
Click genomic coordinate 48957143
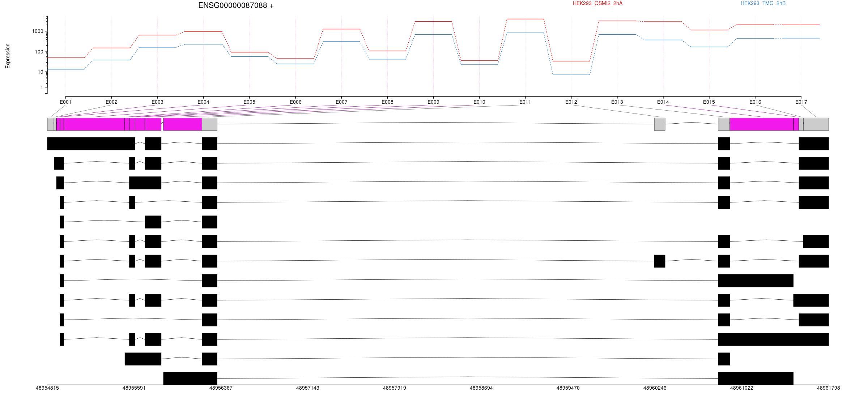click(307, 388)
